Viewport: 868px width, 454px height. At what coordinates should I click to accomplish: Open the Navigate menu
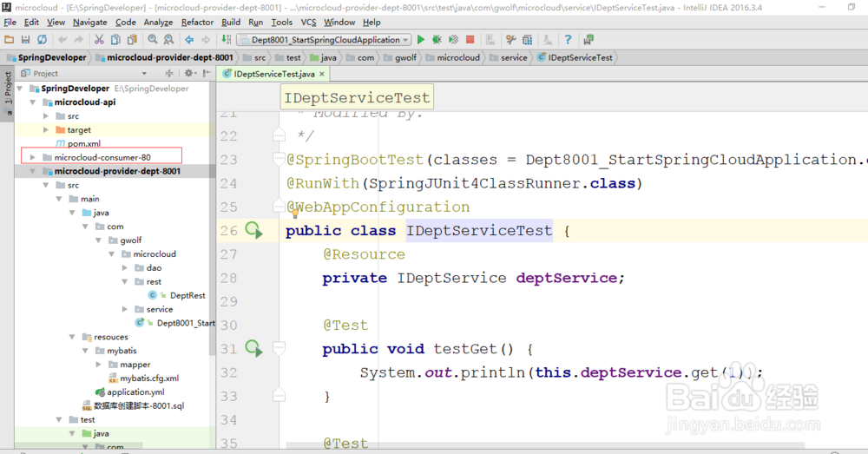[89, 23]
